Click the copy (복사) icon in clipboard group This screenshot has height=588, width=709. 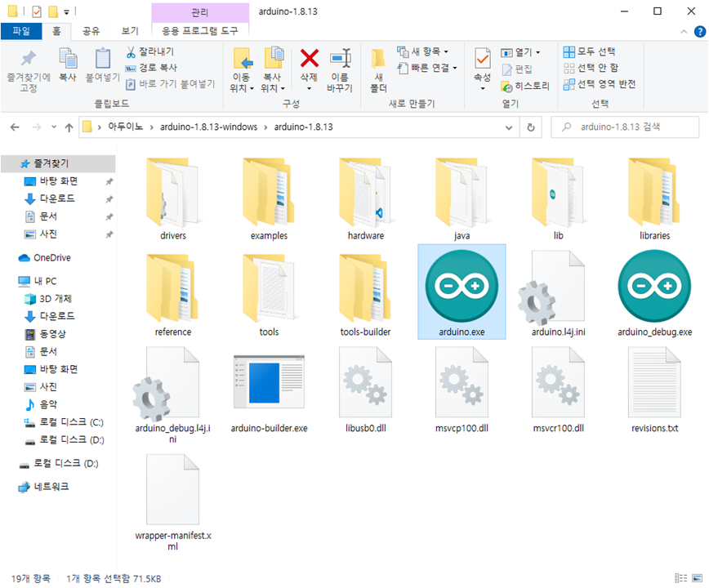69,59
